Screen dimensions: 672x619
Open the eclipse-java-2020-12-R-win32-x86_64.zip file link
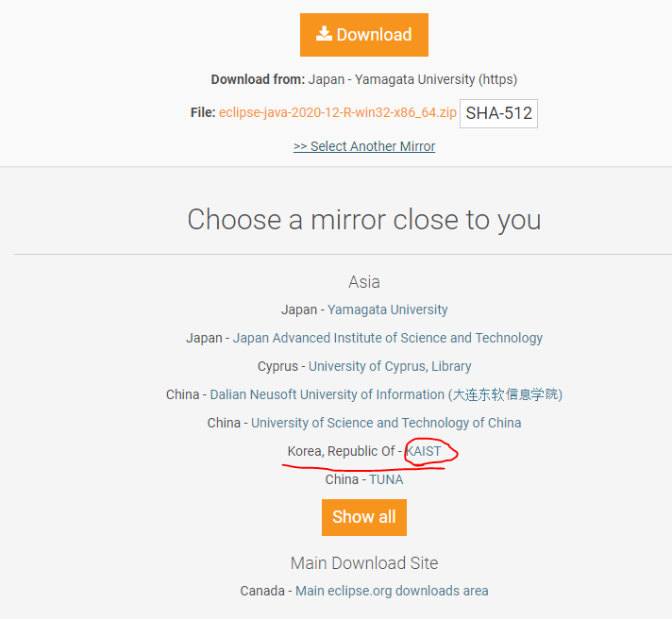coord(338,112)
